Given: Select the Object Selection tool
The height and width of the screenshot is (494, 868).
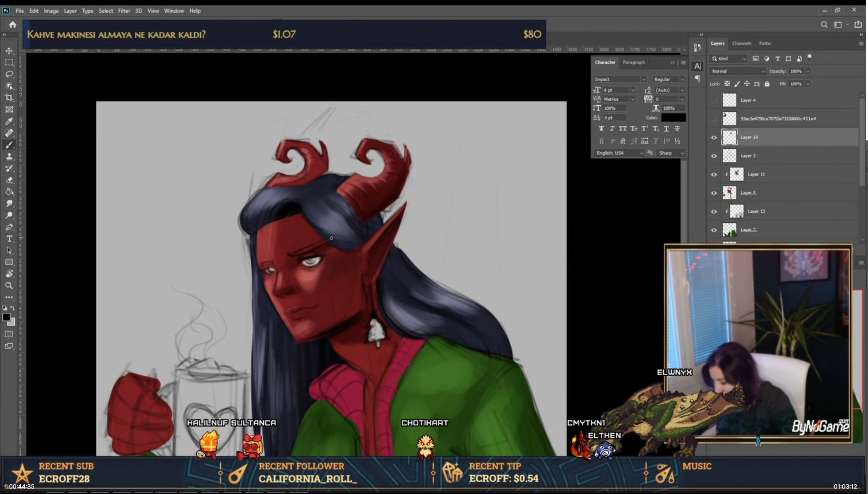Looking at the screenshot, I should coord(9,86).
